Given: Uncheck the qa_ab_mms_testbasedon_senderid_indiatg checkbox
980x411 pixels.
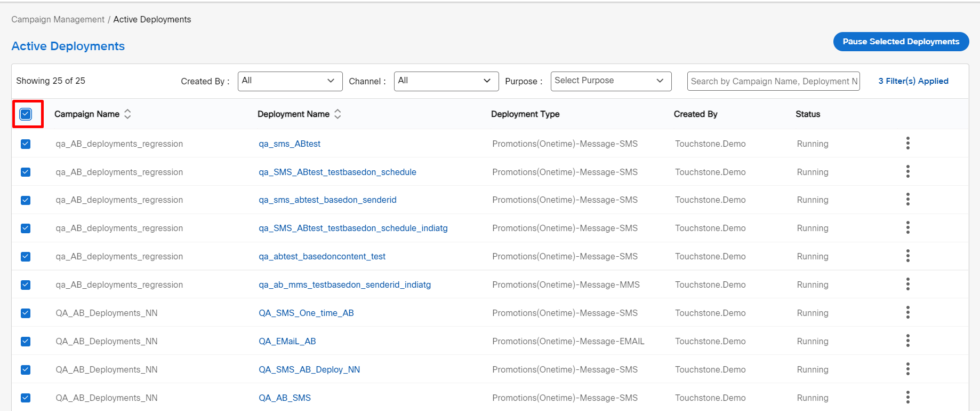Looking at the screenshot, I should pyautogui.click(x=26, y=285).
